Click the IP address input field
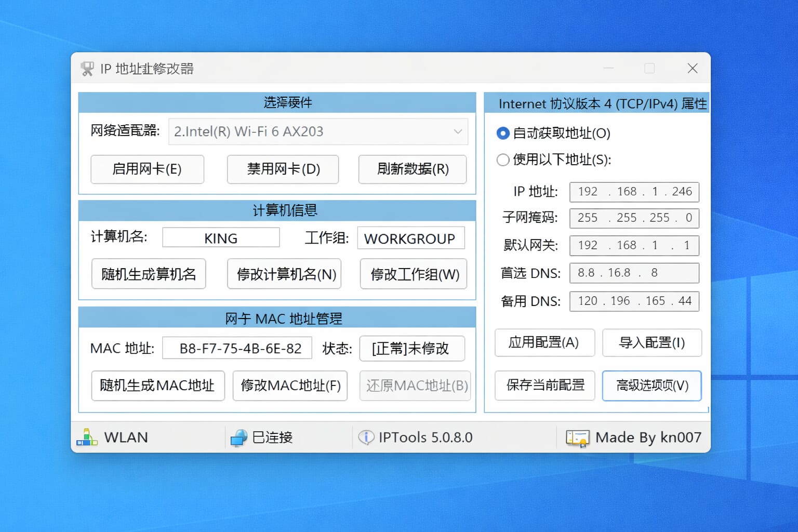Viewport: 798px width, 532px height. pyautogui.click(x=634, y=192)
